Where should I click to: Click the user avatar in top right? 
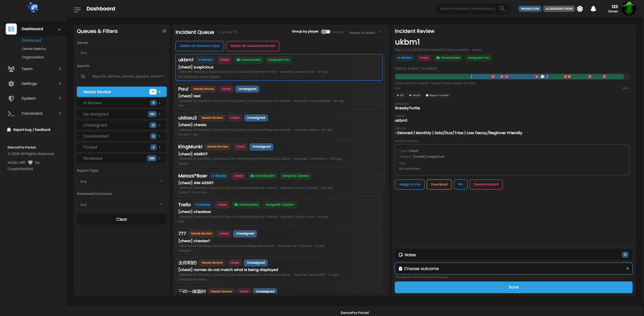[x=628, y=9]
